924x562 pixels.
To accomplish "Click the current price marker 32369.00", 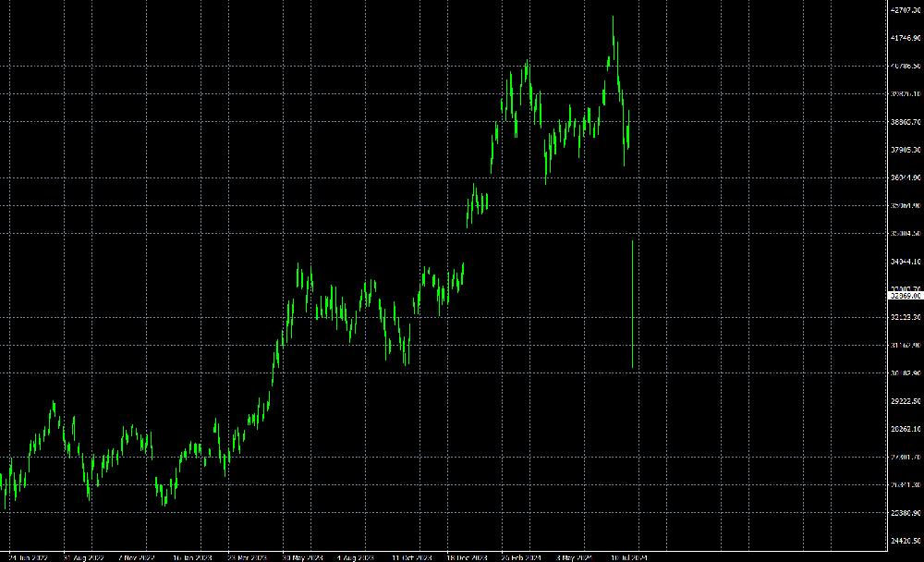I will 905,296.
